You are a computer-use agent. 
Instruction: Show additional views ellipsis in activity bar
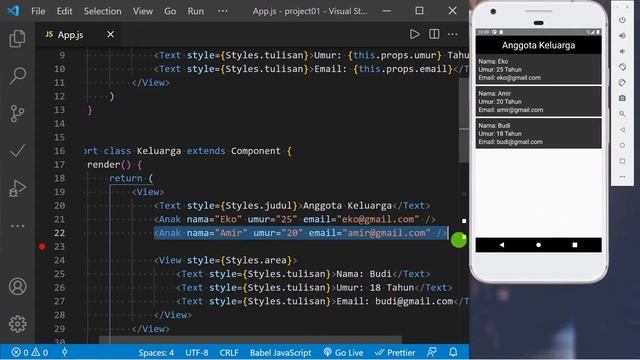pos(17,226)
